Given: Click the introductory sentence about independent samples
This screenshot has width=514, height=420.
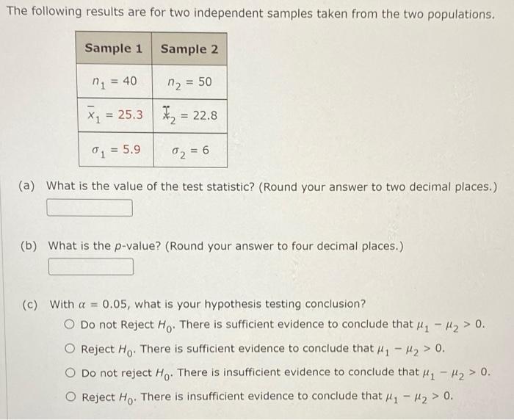Looking at the screenshot, I should tap(250, 12).
